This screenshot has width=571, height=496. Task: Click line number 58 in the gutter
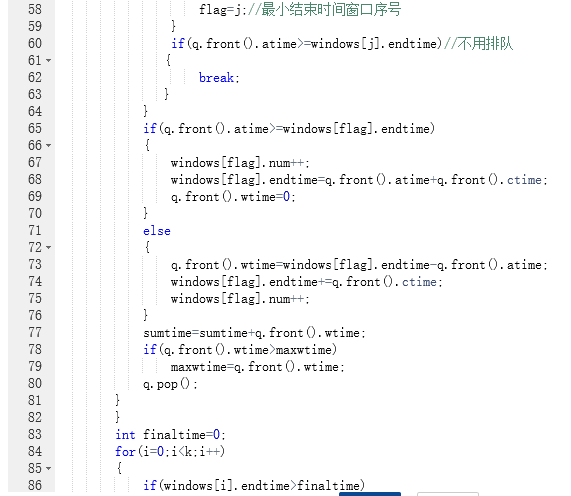click(35, 9)
